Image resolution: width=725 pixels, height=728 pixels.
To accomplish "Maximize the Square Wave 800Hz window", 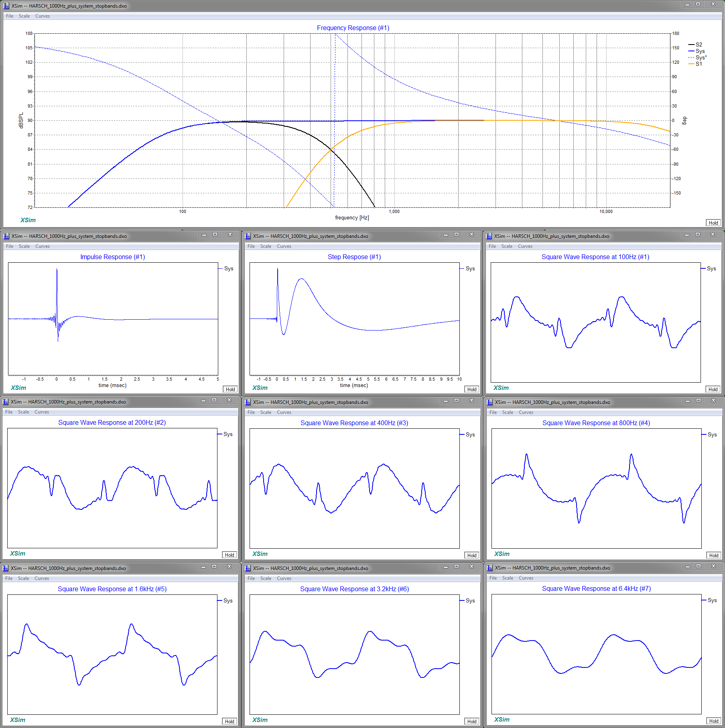I will pyautogui.click(x=699, y=401).
